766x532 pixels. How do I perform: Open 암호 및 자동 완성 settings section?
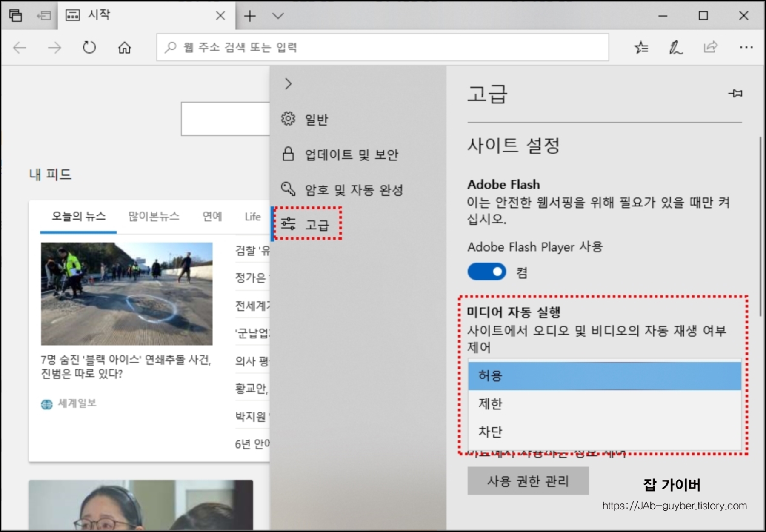(342, 189)
